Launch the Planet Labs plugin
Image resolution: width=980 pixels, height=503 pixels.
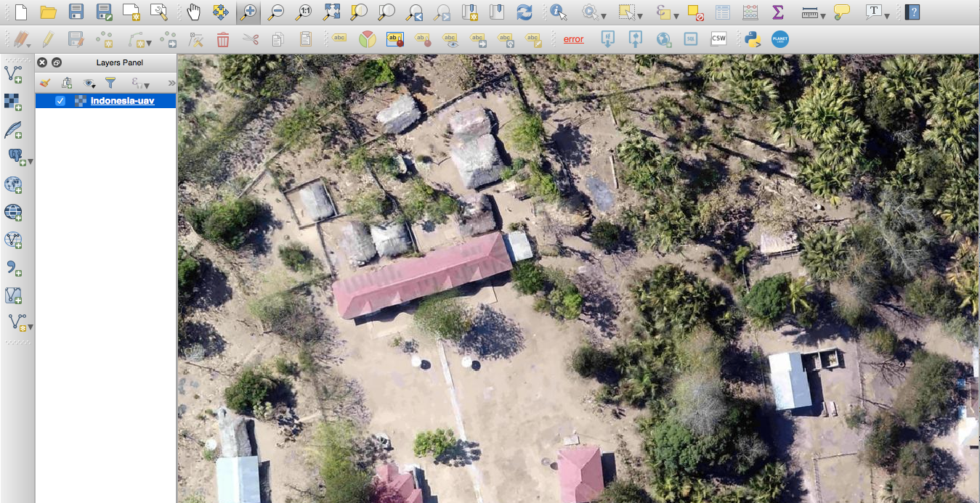pos(780,39)
